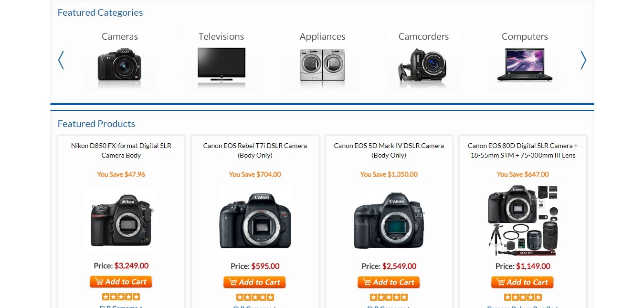Click the star rating under Nikon D850
Image resolution: width=644 pixels, height=308 pixels.
[x=121, y=297]
